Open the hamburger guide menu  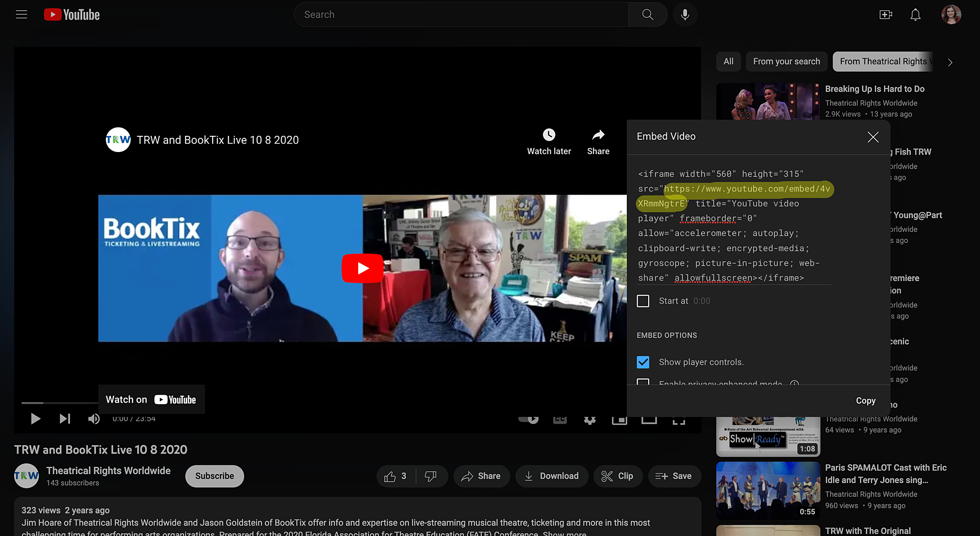21,15
